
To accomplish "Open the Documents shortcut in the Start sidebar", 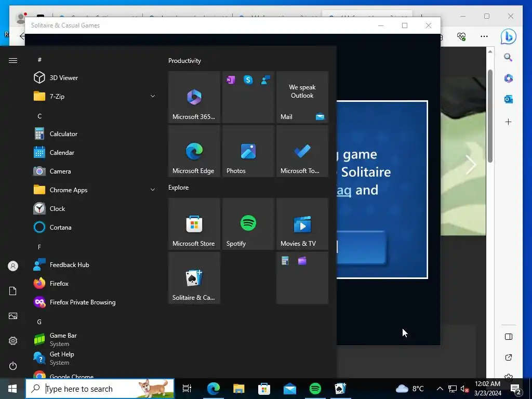I will pyautogui.click(x=13, y=291).
